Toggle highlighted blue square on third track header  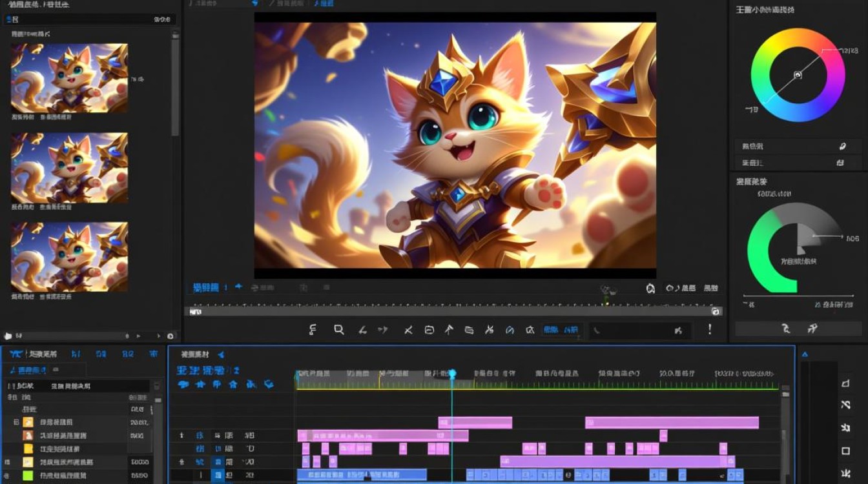coord(219,462)
